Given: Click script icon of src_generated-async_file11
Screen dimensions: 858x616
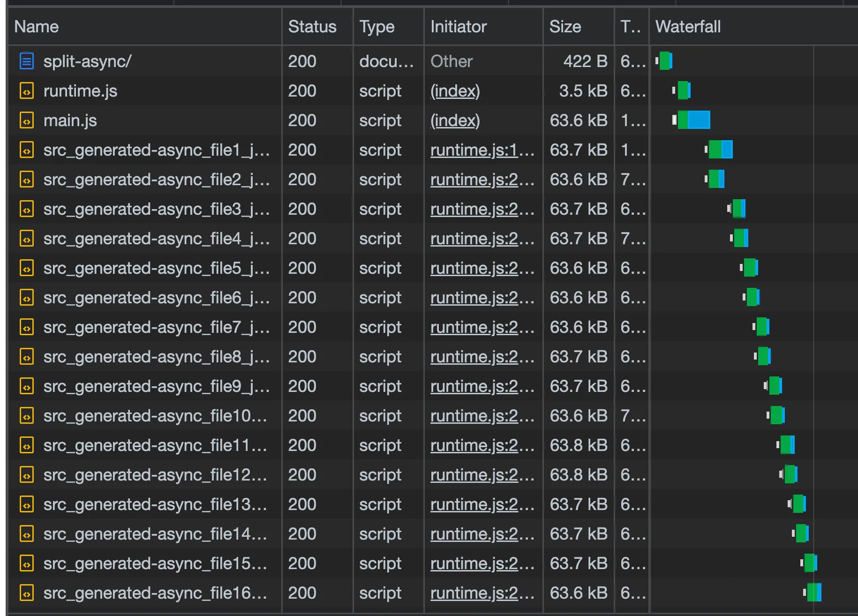Looking at the screenshot, I should (x=27, y=445).
